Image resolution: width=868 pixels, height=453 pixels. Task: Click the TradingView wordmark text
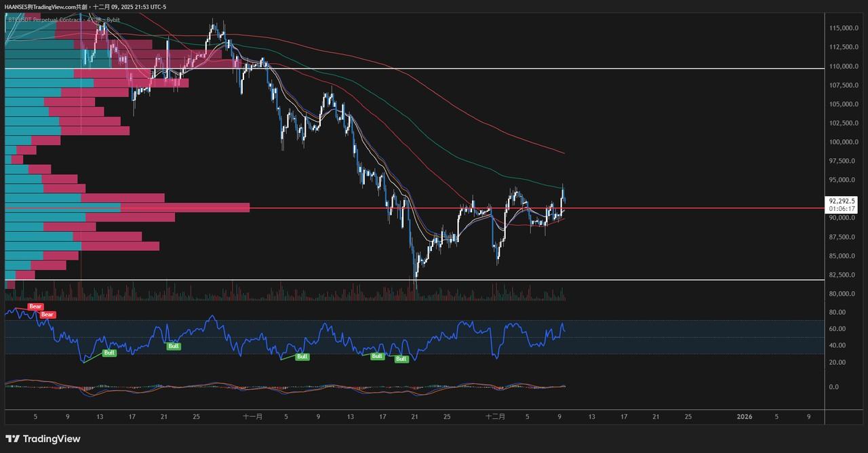coord(52,439)
